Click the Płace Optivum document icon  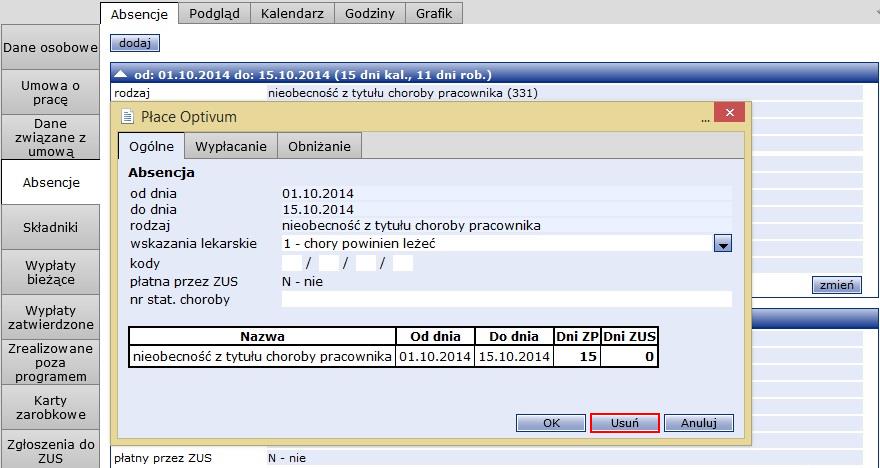click(x=128, y=117)
